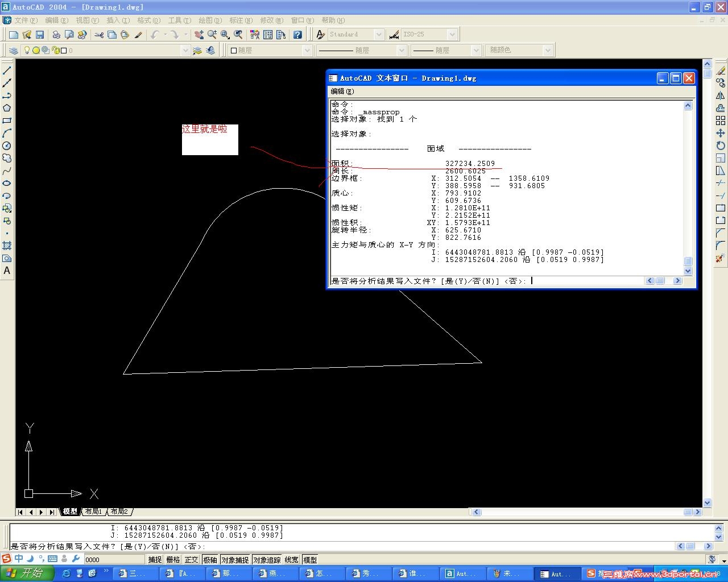This screenshot has height=582, width=728.
Task: Click the command prompt input in text window
Action: (x=487, y=281)
